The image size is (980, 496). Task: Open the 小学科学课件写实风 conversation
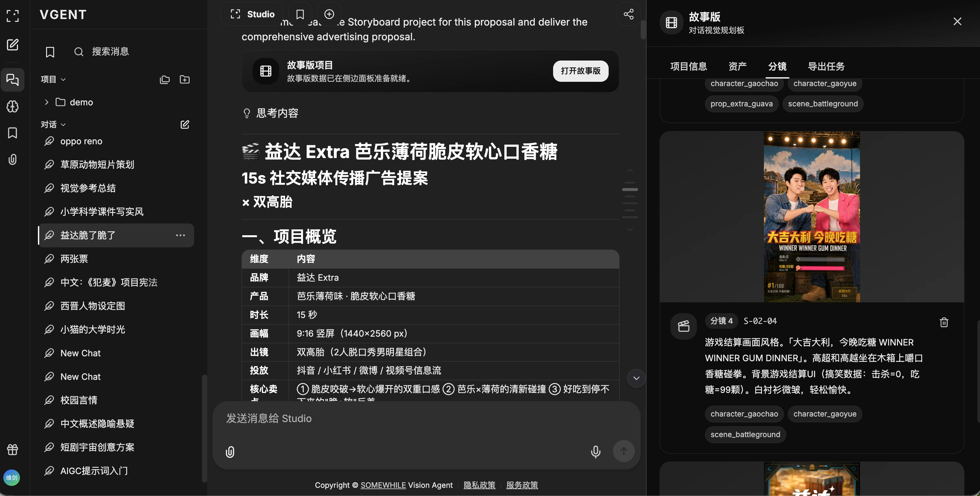tap(116, 212)
